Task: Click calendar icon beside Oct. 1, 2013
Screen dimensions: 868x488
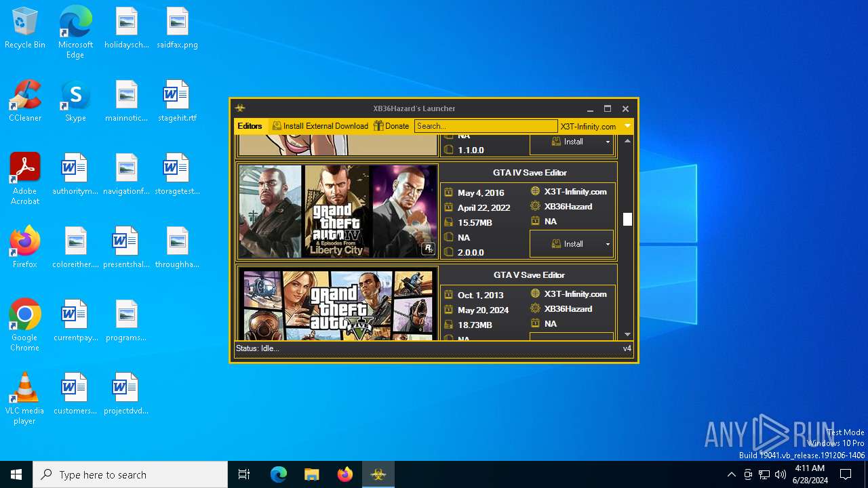Action: tap(448, 295)
